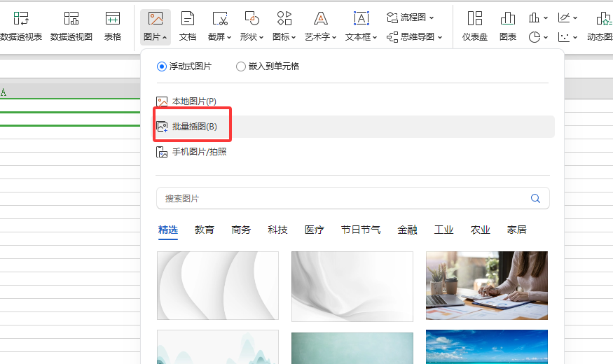Open the scatter chart type dropdown

click(x=567, y=37)
